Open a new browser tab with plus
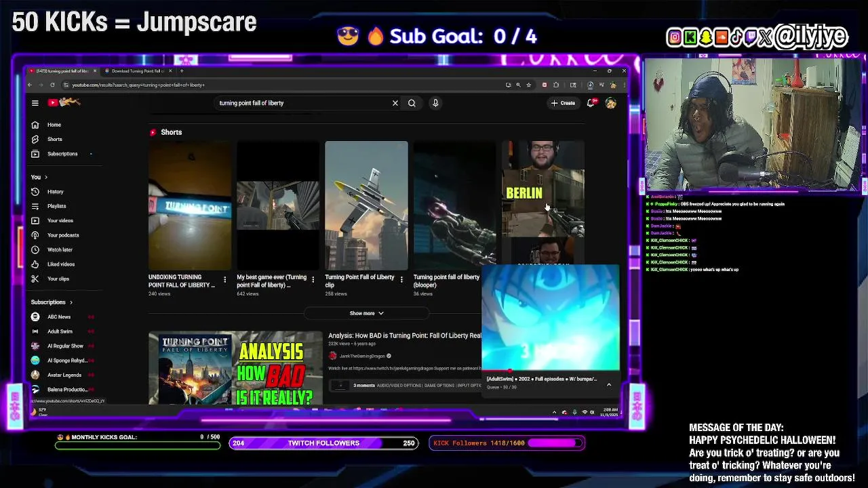The image size is (868, 488). (181, 70)
